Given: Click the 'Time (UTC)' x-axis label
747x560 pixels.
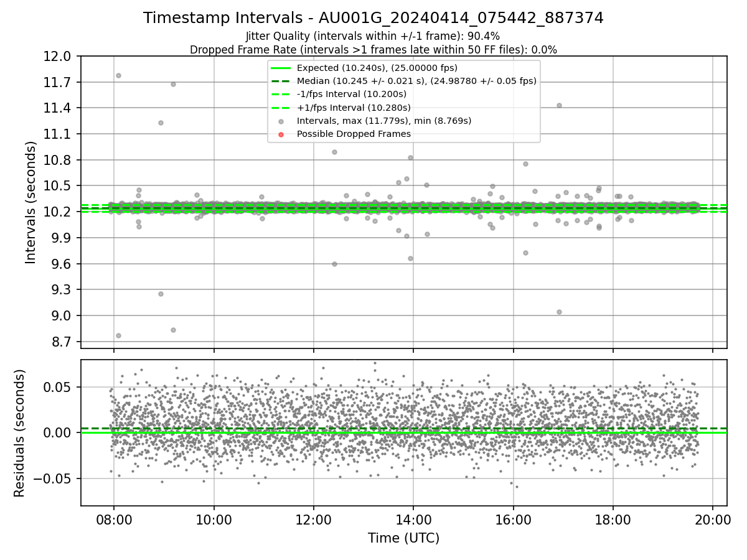Looking at the screenshot, I should point(403,538).
